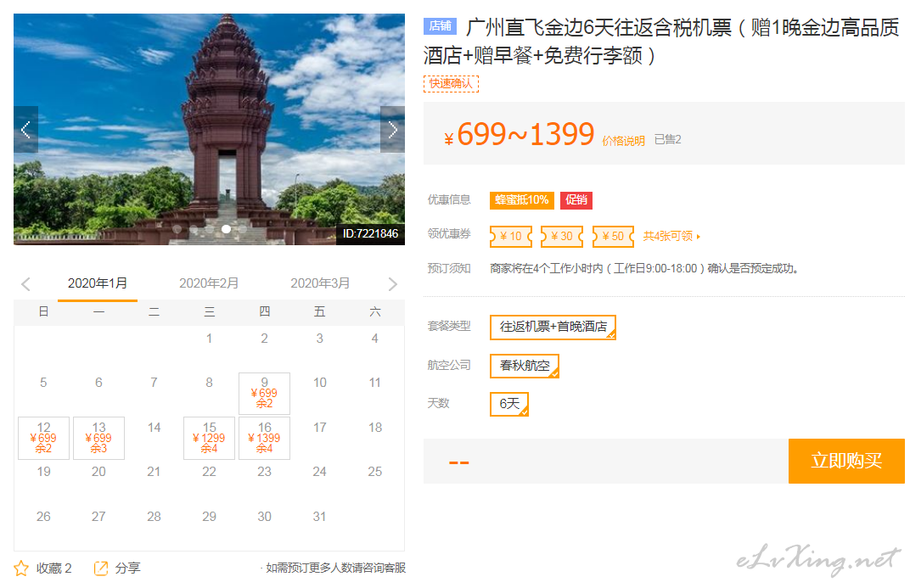
Task: Switch to the 2020年2月 tab
Action: click(x=209, y=283)
